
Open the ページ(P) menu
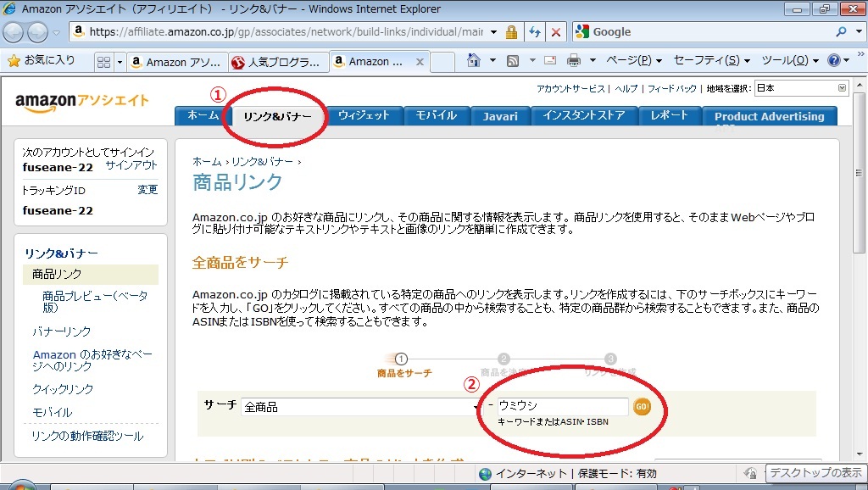[634, 60]
